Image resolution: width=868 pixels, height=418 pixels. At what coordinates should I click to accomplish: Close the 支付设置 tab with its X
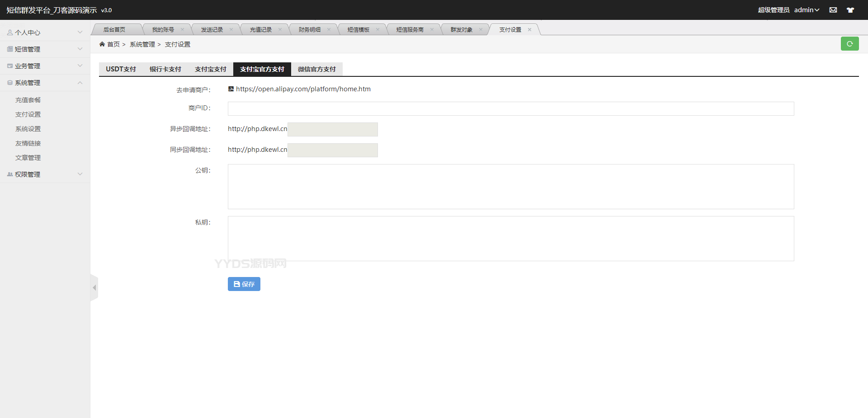529,30
